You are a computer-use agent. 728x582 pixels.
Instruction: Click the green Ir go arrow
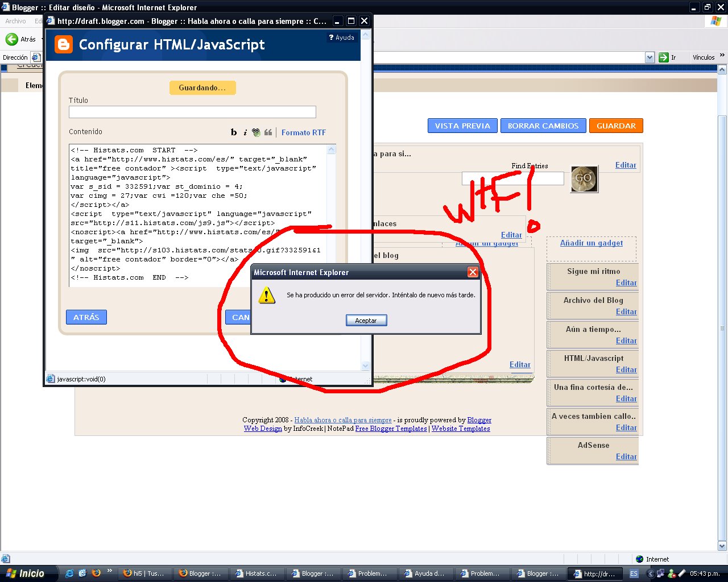(x=663, y=57)
